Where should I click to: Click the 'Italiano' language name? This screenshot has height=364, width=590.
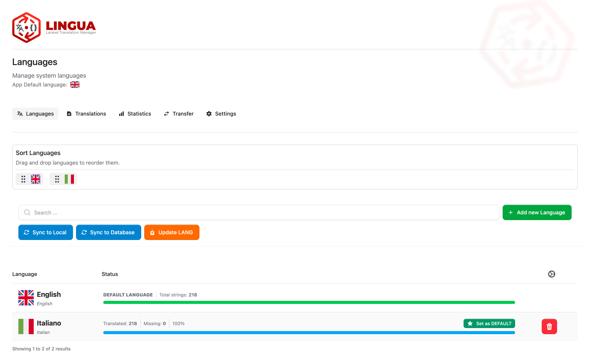pos(49,323)
